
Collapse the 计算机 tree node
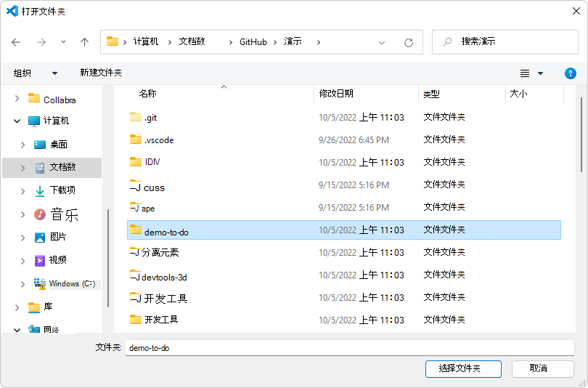pos(17,121)
